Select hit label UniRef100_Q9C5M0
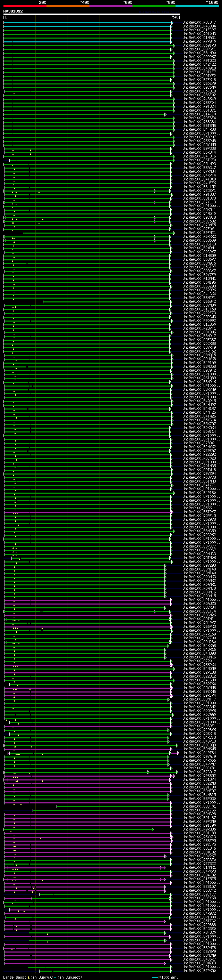 (x=199, y=88)
